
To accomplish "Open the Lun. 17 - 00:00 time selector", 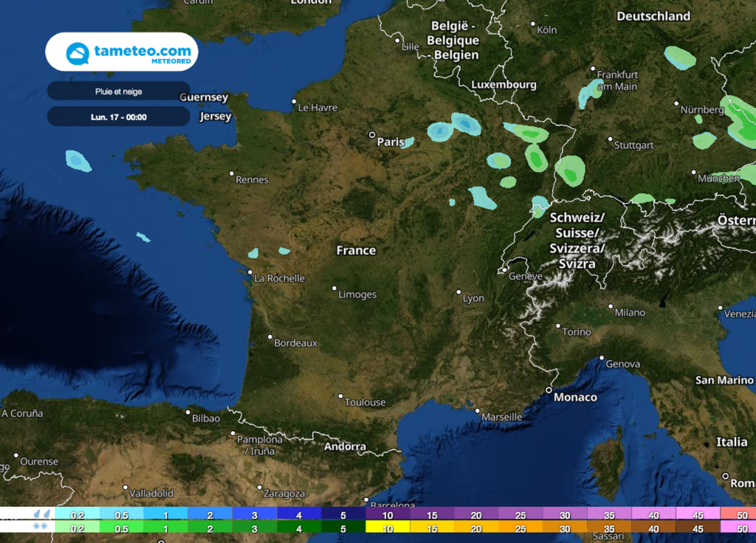I will [x=119, y=117].
